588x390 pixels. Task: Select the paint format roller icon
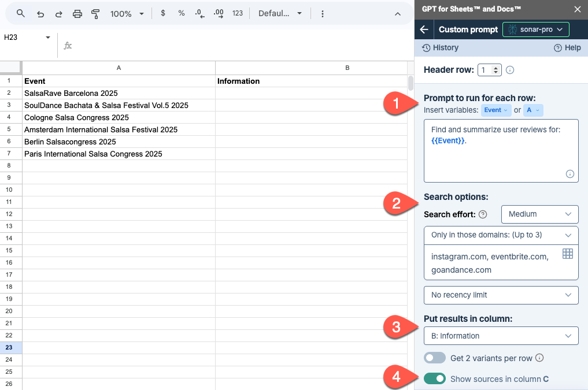(95, 14)
